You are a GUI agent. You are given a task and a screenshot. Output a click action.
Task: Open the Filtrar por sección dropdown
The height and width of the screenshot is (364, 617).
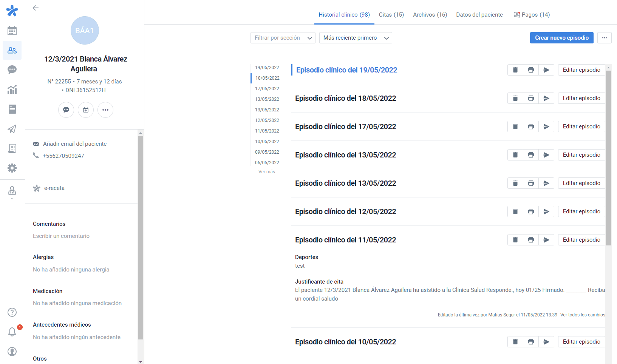pyautogui.click(x=283, y=38)
